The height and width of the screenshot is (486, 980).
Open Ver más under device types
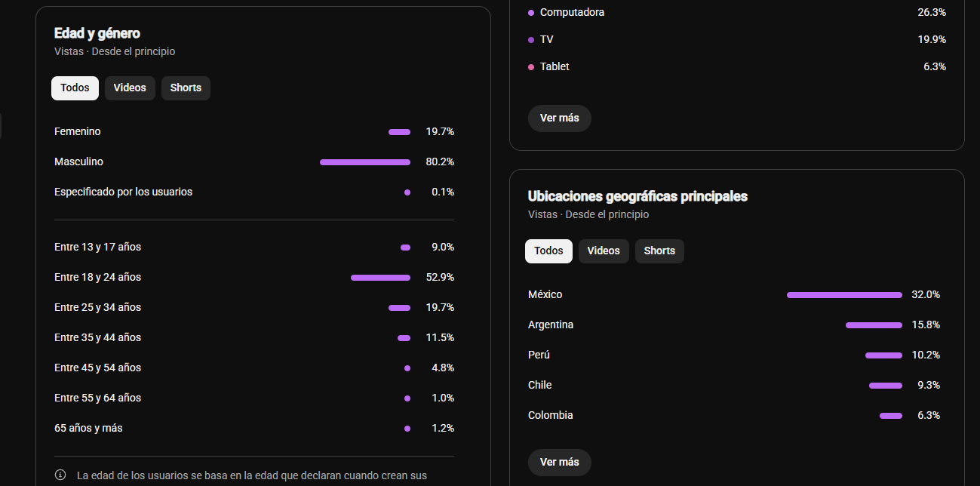point(559,118)
